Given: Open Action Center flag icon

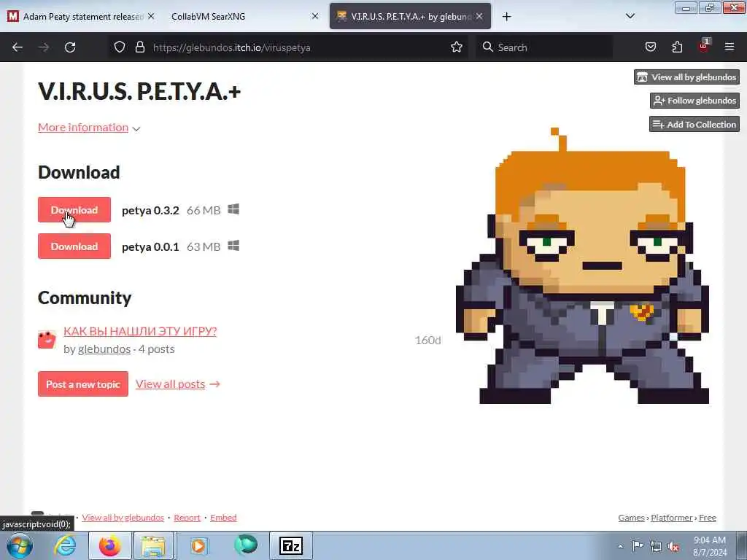Looking at the screenshot, I should tap(637, 546).
